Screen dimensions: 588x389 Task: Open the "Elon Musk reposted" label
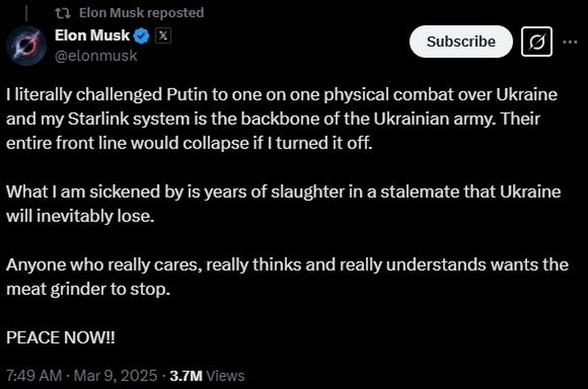[141, 13]
